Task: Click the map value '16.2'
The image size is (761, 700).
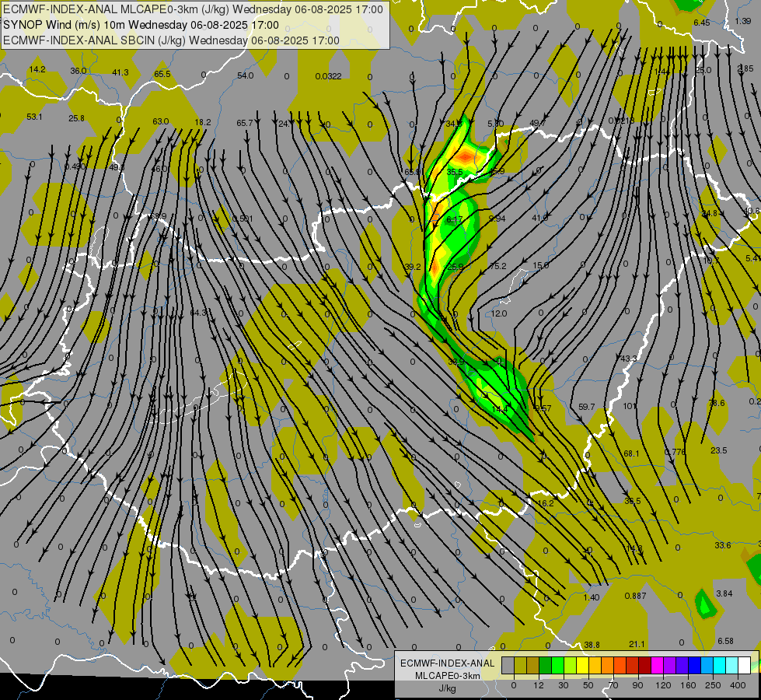Action: pyautogui.click(x=546, y=503)
